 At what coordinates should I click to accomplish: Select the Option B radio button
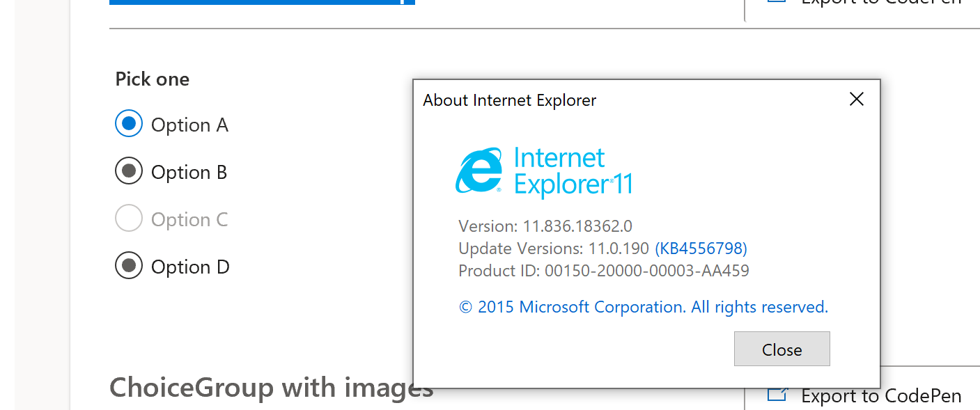[129, 171]
